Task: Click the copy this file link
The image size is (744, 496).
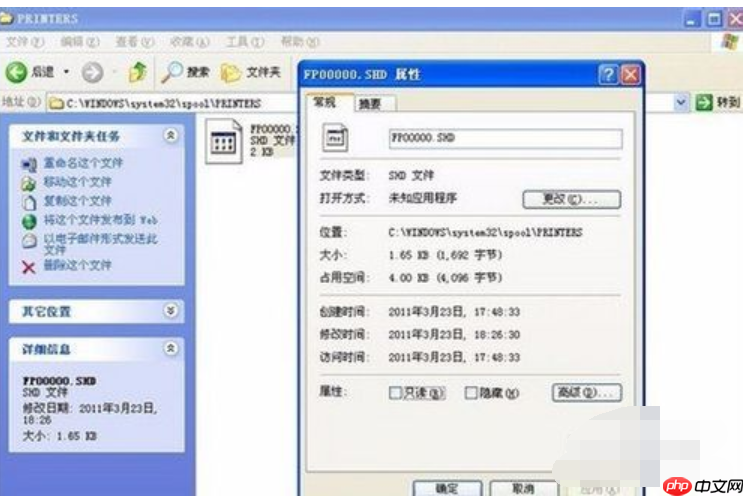Action: pos(77,201)
